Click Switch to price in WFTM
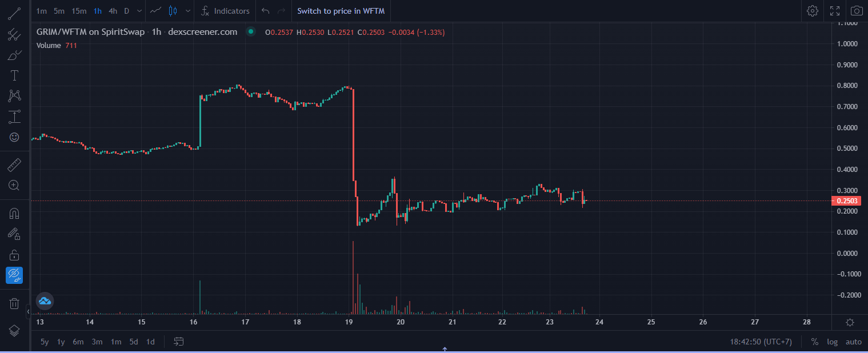Screen dimensions: 868x353 (341, 11)
